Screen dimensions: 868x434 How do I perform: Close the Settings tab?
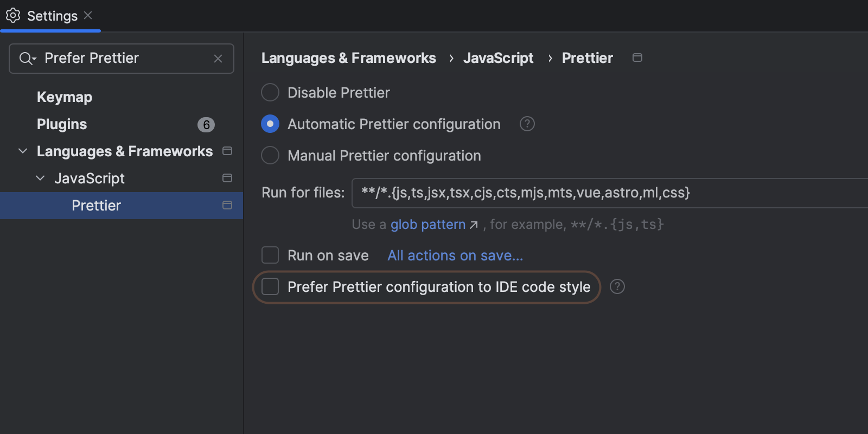coord(88,16)
